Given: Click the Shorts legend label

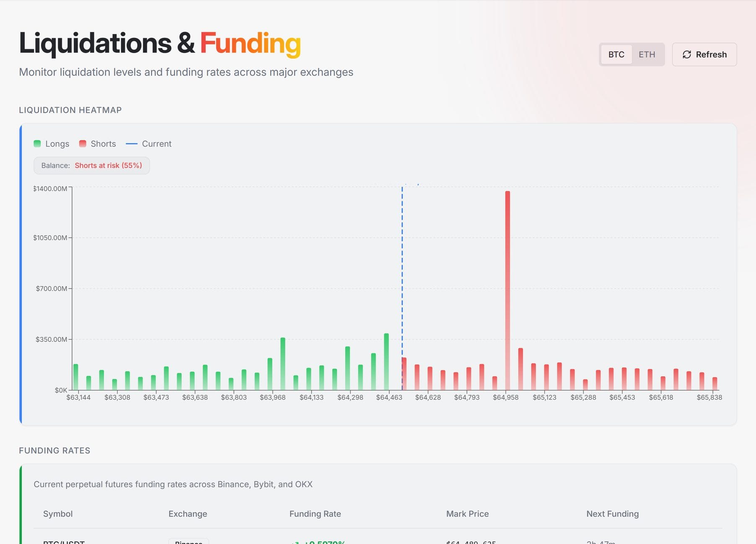Looking at the screenshot, I should pos(103,144).
